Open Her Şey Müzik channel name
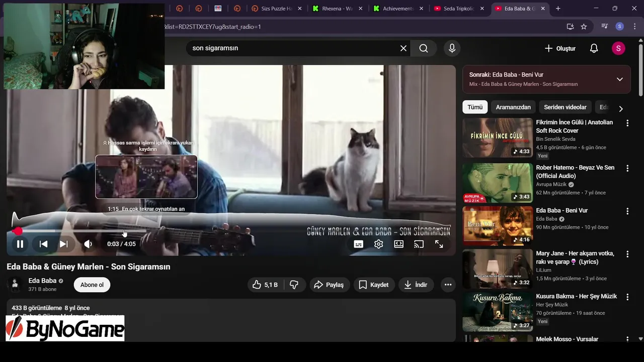Screen dimensions: 644x362 [x=552, y=305]
